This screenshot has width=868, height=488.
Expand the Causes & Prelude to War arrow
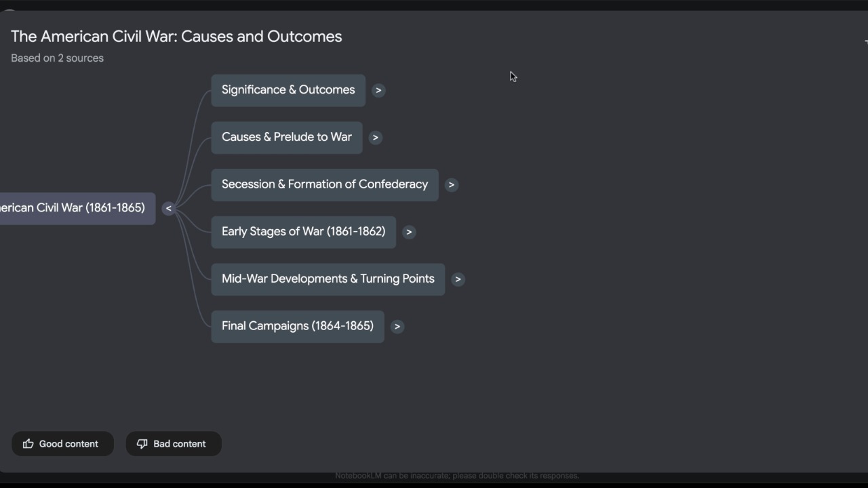coord(375,138)
